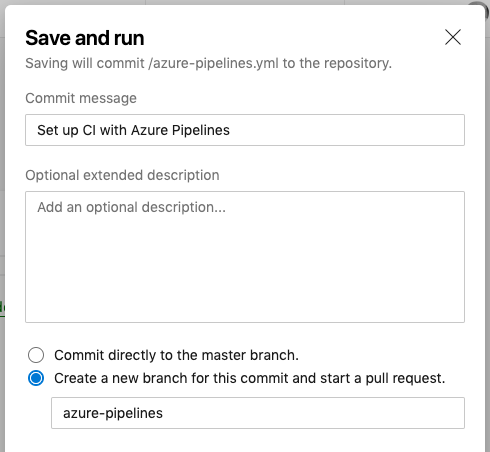This screenshot has width=490, height=452.
Task: Click the 'Set up CI with Azure Pipelines' text
Action: [x=133, y=130]
